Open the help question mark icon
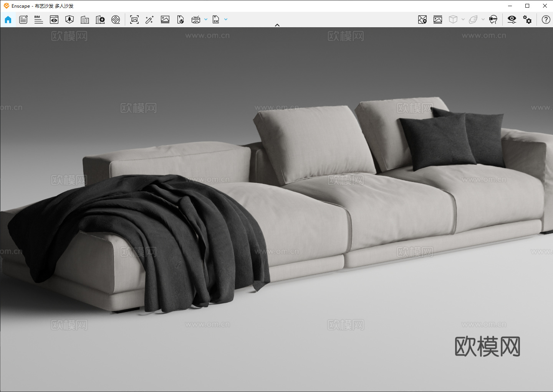The width and height of the screenshot is (553, 392). 546,20
